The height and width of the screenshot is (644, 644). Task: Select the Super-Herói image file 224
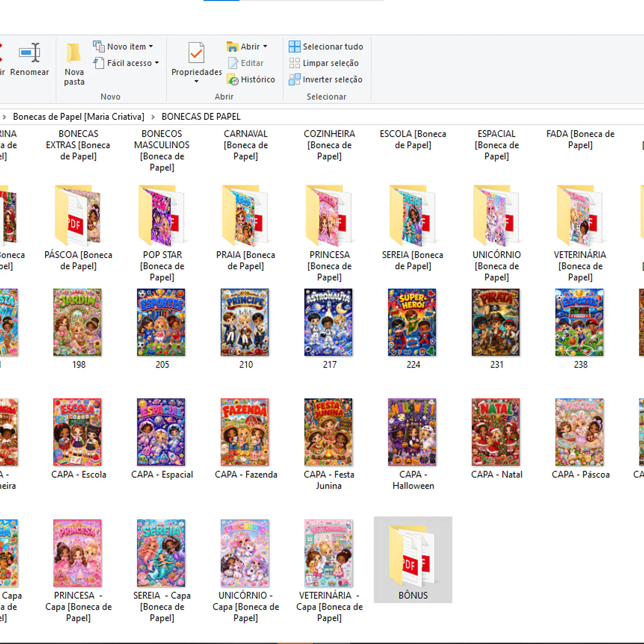413,322
